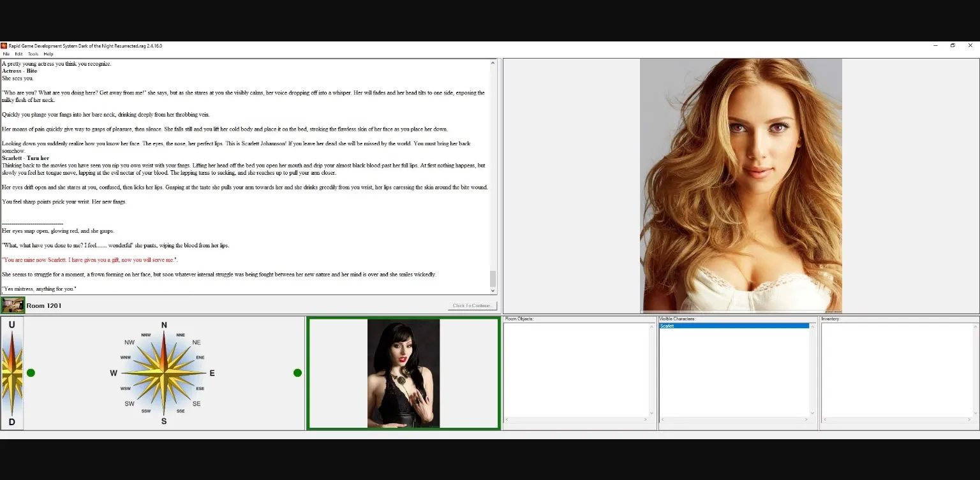Click the D (down) direction arrow
This screenshot has width=980, height=480.
(11, 422)
